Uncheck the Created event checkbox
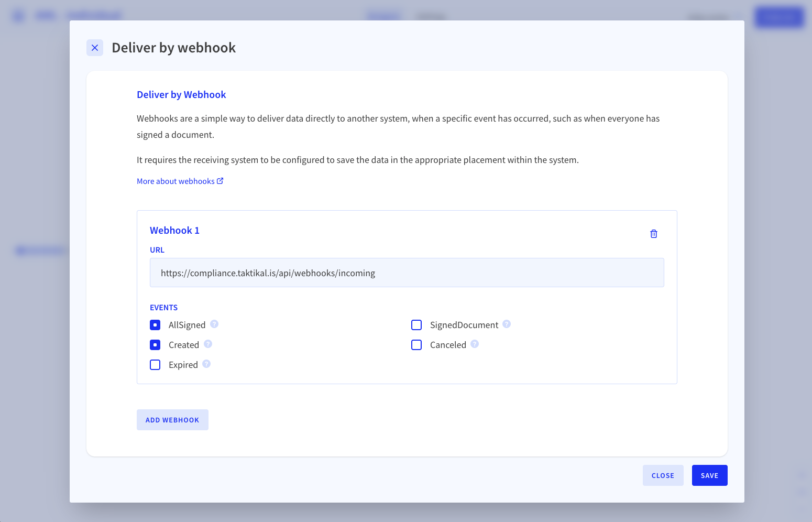The width and height of the screenshot is (812, 522). [155, 345]
